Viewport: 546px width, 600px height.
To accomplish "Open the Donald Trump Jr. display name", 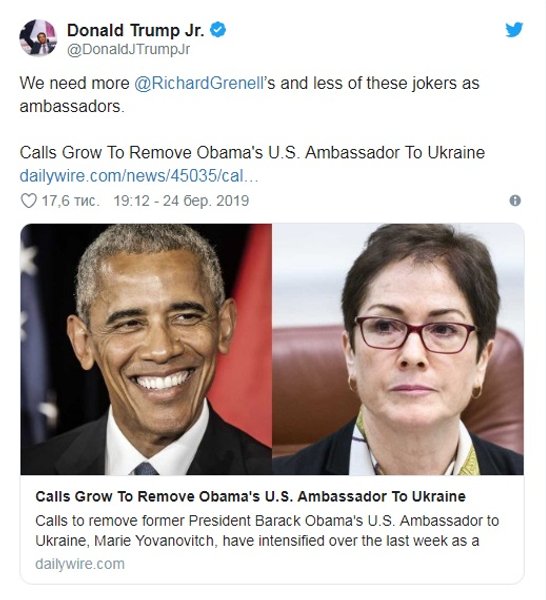I will pos(135,30).
